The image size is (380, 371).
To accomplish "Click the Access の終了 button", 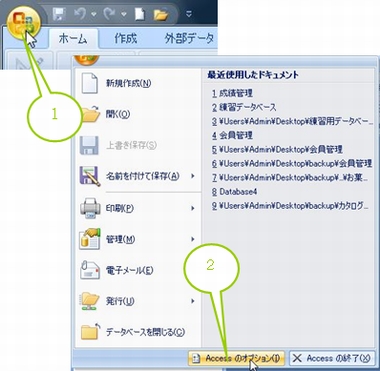I will (x=332, y=358).
